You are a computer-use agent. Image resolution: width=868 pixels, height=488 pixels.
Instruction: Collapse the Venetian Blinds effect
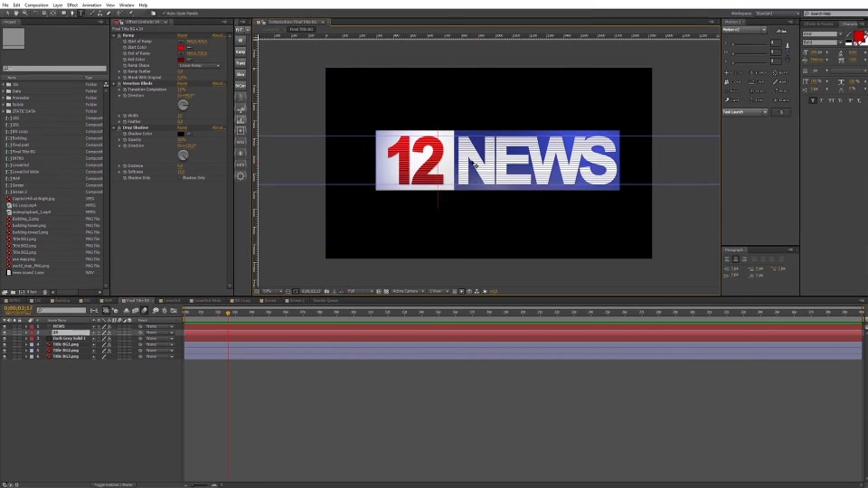114,83
